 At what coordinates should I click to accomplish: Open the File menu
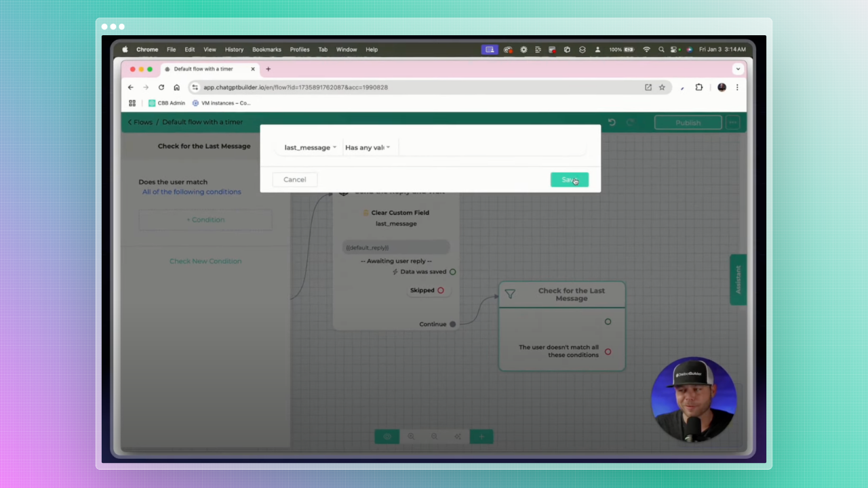[x=172, y=49]
